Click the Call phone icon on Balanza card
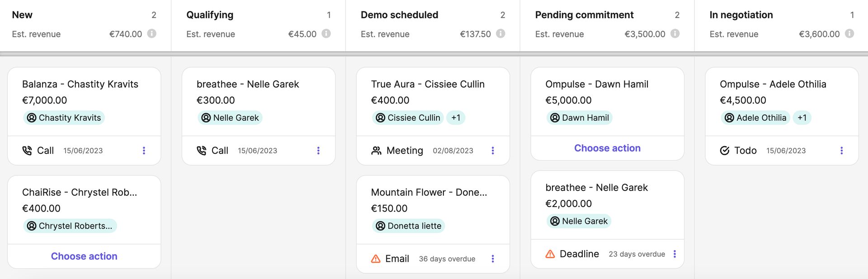Viewport: 868px width, 279px height. pos(27,151)
